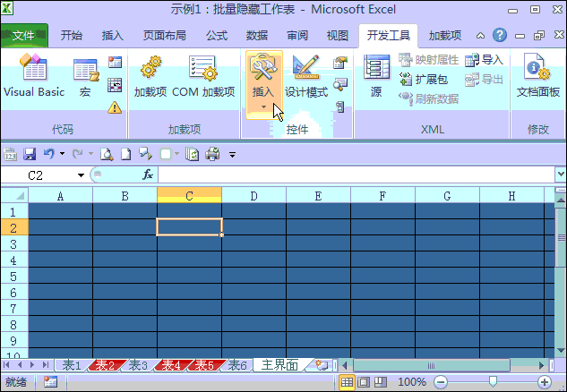
Task: Click the Run Dialog icon
Action: pyautogui.click(x=340, y=107)
